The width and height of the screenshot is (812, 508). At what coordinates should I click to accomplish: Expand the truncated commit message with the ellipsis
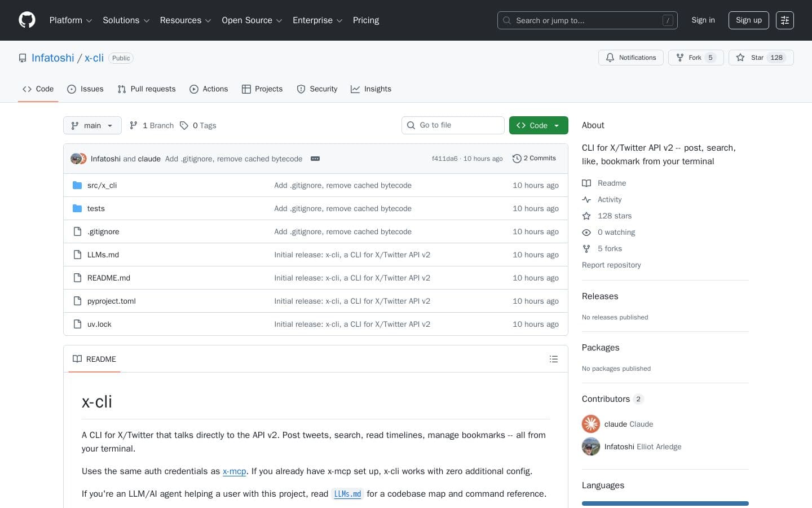pos(315,159)
